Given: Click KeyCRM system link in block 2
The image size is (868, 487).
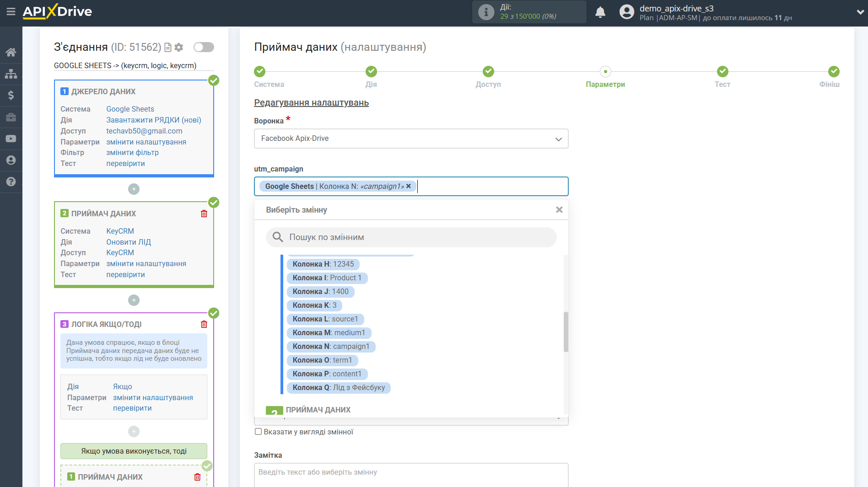Looking at the screenshot, I should pyautogui.click(x=120, y=231).
